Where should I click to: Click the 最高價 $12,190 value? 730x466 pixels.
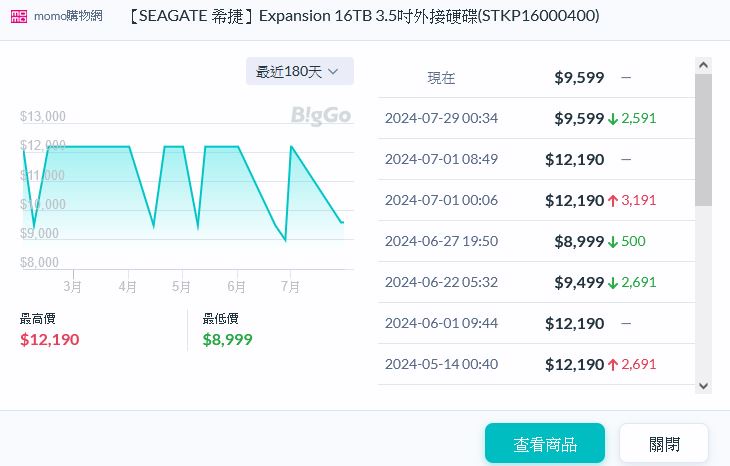(x=49, y=339)
